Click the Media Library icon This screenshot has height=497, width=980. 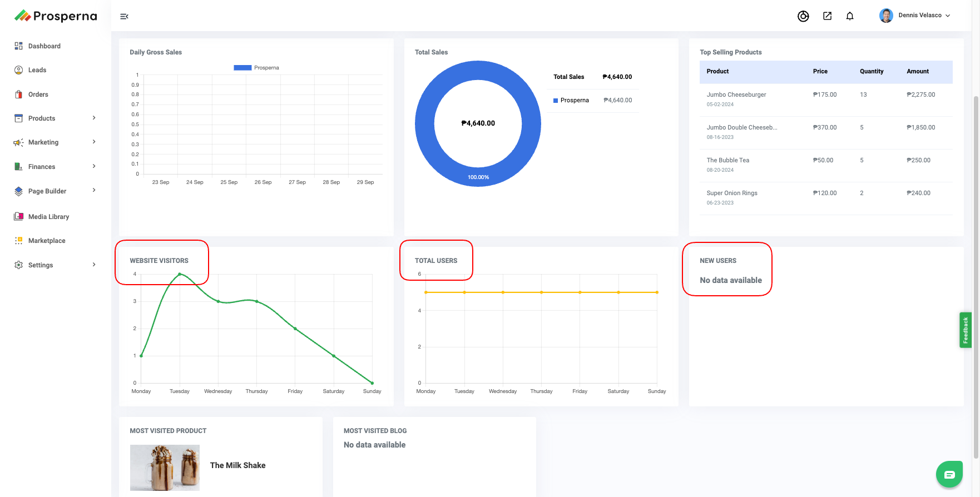click(x=18, y=217)
